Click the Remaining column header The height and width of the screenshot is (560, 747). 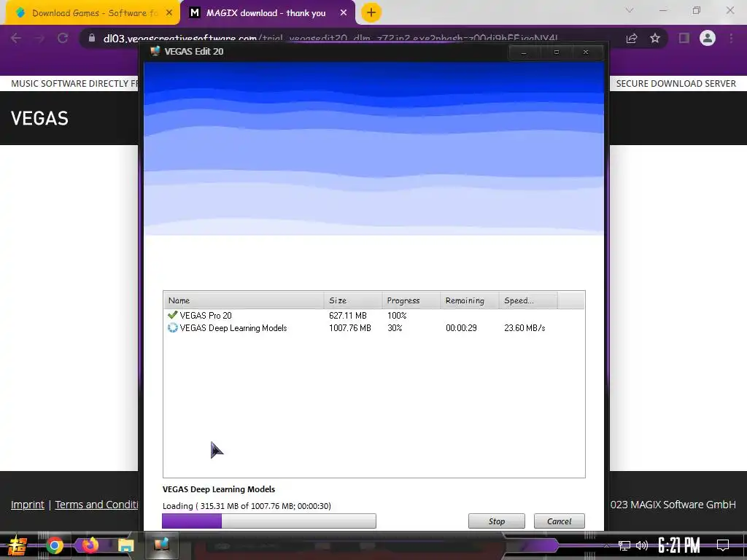click(x=470, y=300)
